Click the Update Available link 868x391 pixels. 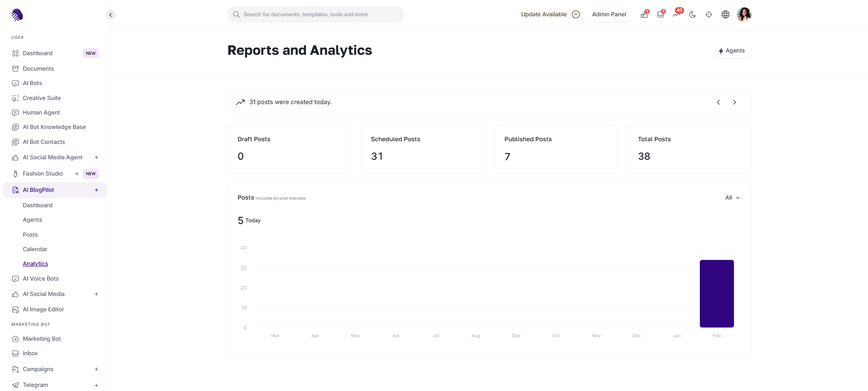pos(543,14)
